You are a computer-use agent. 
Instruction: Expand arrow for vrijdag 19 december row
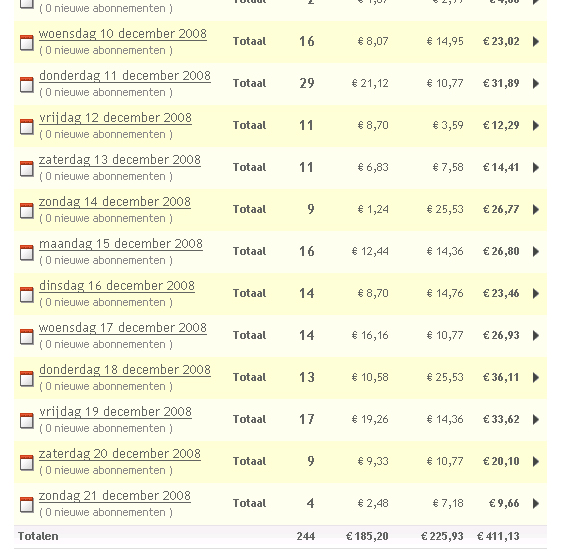[x=536, y=419]
